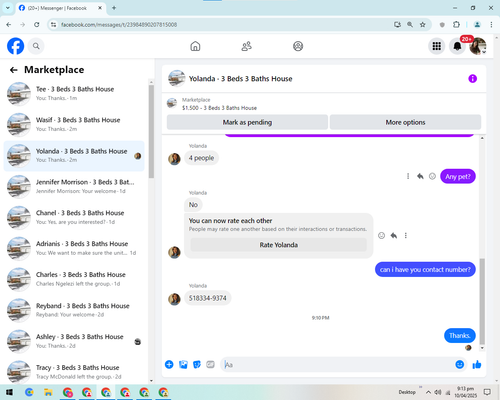Bookmark this page with star icon

click(423, 25)
